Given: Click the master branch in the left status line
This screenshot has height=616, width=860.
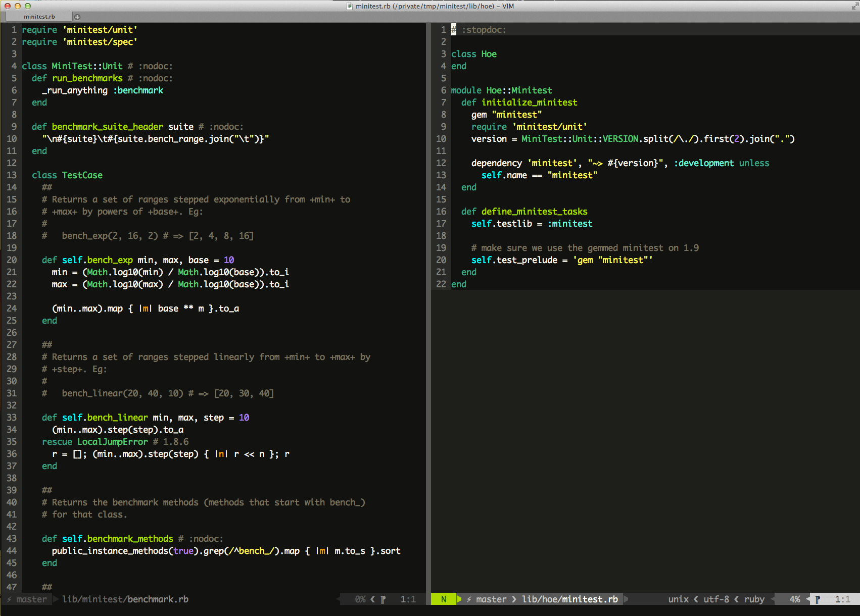Looking at the screenshot, I should (31, 599).
